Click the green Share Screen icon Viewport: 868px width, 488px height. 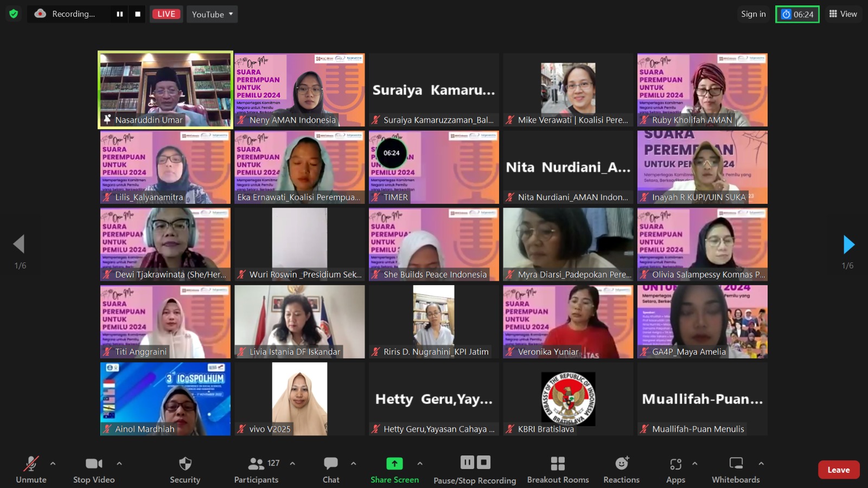(x=394, y=464)
